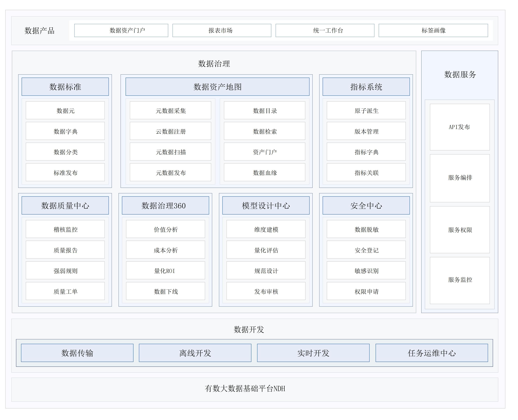Open the 任务运维中心 block
Viewport: 518px width, 420px height.
click(x=432, y=353)
